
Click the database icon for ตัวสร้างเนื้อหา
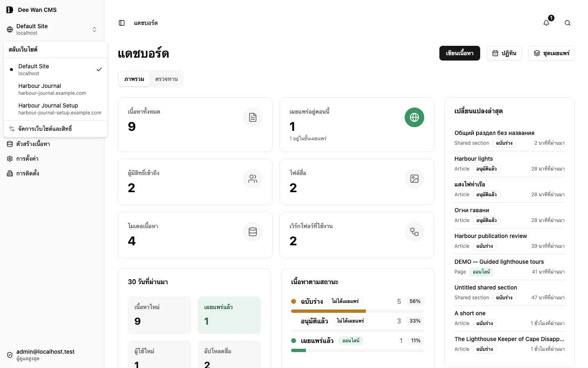[10, 144]
